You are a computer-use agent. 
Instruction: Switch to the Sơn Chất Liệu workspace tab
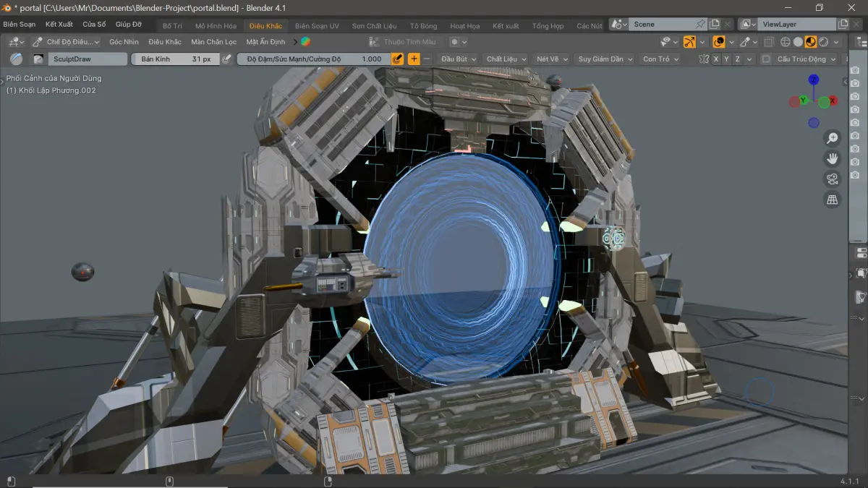click(x=375, y=25)
